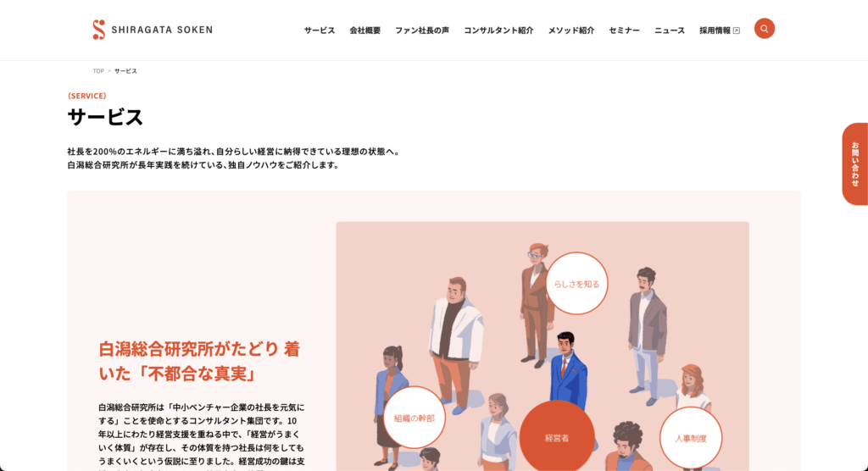Select the 組織の幹部 circle
The height and width of the screenshot is (471, 868).
414,418
